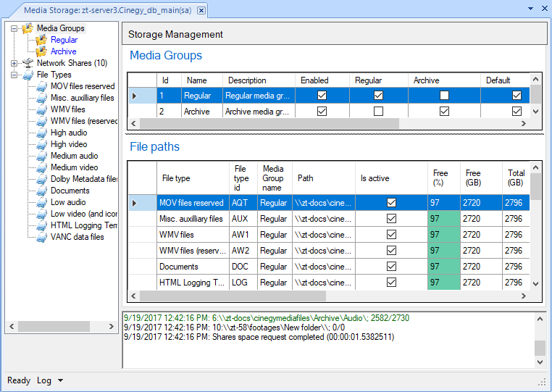This screenshot has width=552, height=392.
Task: Sort file paths by Free (%) header
Action: (x=444, y=178)
